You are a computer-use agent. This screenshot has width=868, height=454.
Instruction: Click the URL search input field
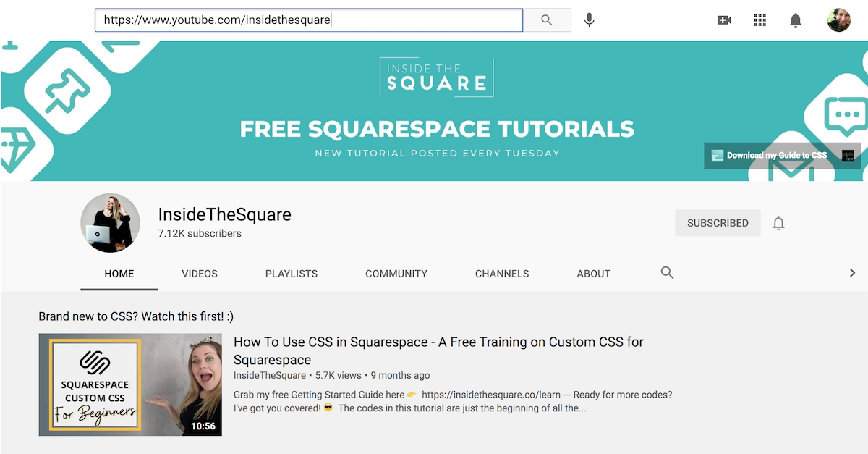[x=309, y=20]
